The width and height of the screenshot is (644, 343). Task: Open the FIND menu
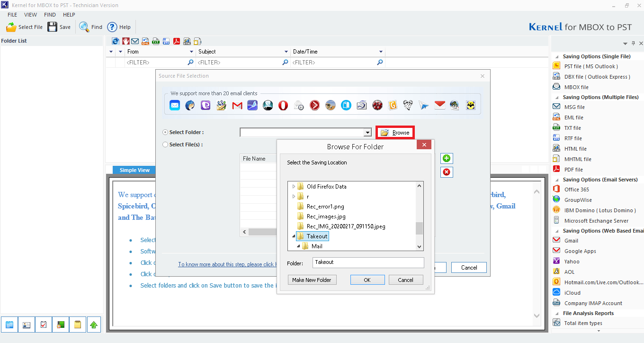coord(50,15)
